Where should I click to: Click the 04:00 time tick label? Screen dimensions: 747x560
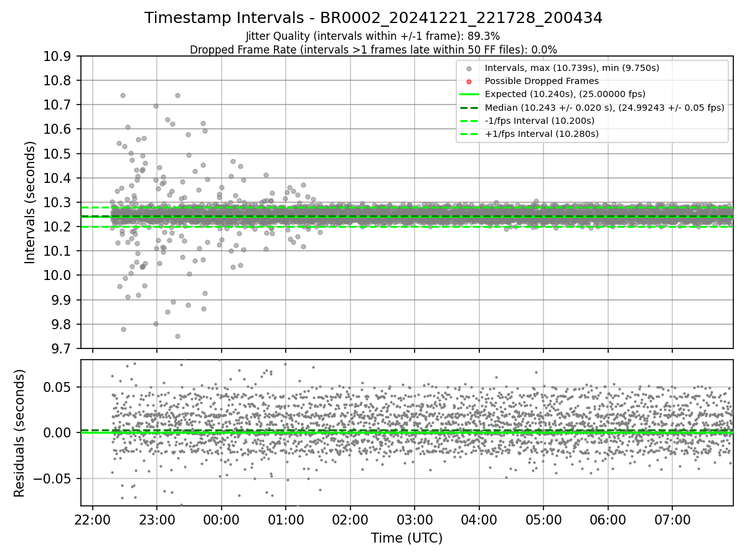coord(479,519)
